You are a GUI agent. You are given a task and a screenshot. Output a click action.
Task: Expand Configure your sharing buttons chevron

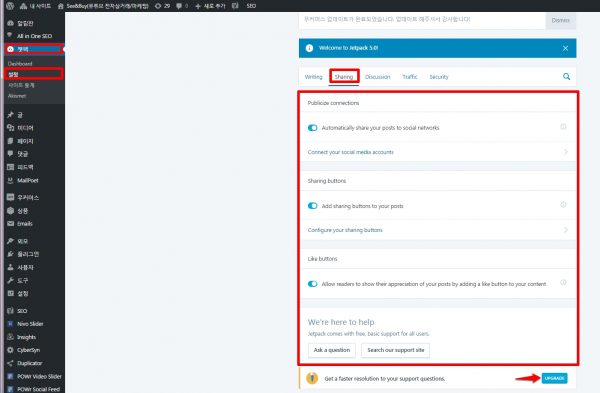[566, 230]
